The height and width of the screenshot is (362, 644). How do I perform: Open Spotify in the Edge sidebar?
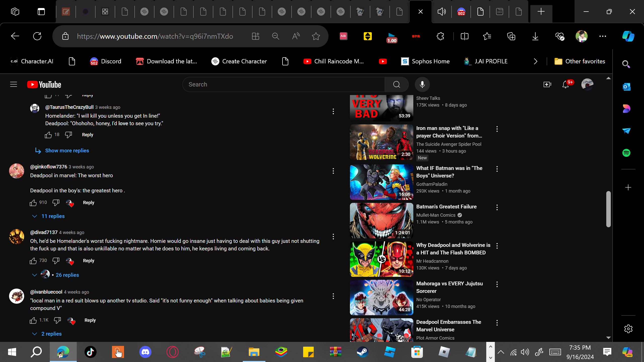pos(626,153)
